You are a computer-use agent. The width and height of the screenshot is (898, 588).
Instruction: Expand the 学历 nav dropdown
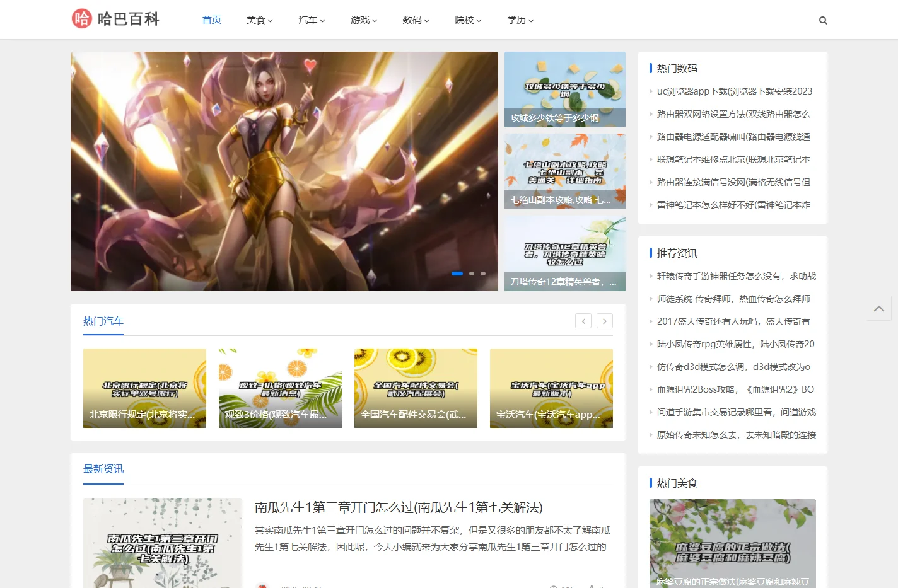[521, 20]
